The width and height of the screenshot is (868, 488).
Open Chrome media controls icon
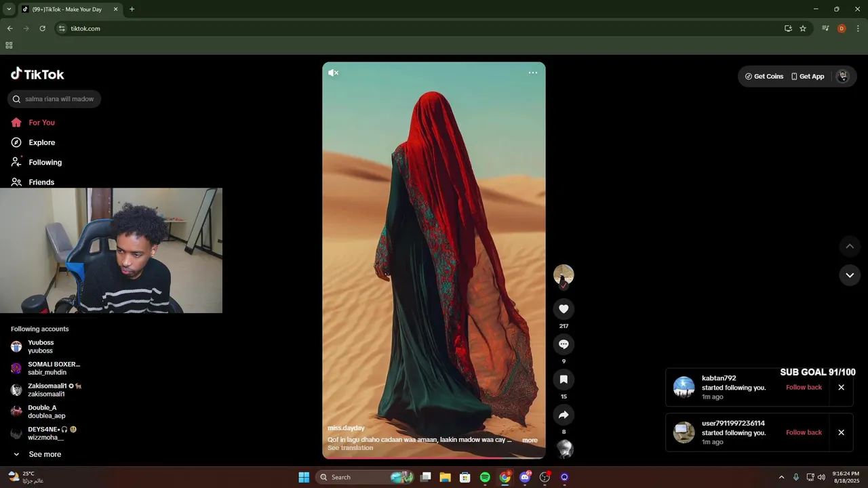[x=825, y=28]
